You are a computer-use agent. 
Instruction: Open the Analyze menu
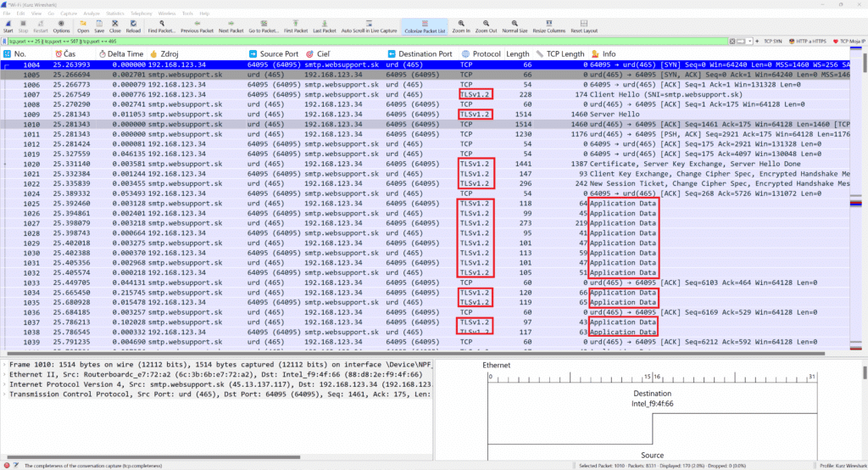click(x=92, y=14)
